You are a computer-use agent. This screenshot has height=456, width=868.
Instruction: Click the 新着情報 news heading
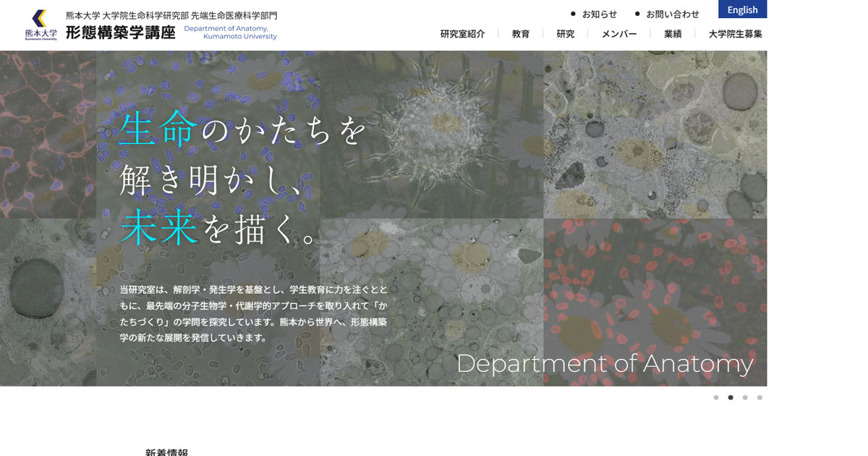(165, 452)
